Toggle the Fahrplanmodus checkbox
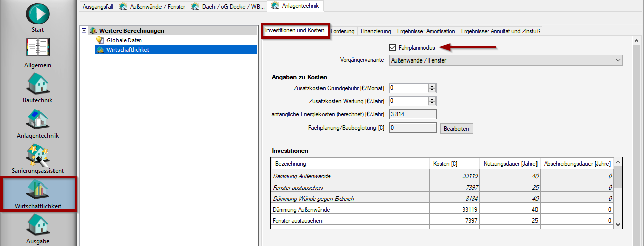The image size is (644, 246). [x=393, y=48]
